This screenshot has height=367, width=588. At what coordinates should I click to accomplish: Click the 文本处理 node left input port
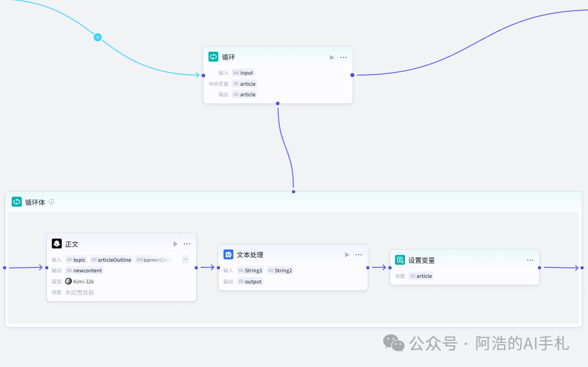[218, 267]
